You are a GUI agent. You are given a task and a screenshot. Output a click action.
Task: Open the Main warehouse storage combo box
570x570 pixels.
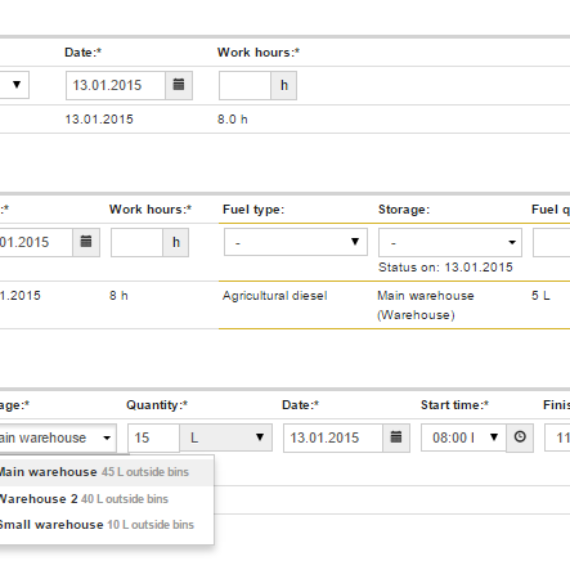pos(57,438)
